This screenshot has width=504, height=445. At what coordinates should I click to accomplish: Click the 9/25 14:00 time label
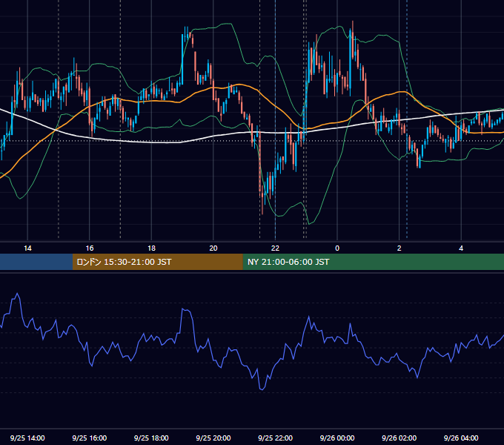point(27,438)
